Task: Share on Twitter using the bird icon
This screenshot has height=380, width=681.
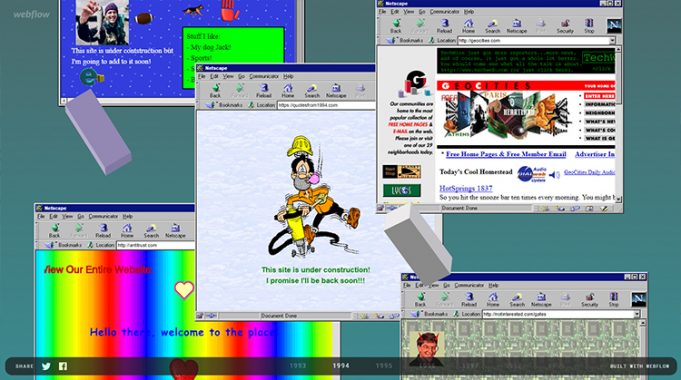Action: pos(46,366)
